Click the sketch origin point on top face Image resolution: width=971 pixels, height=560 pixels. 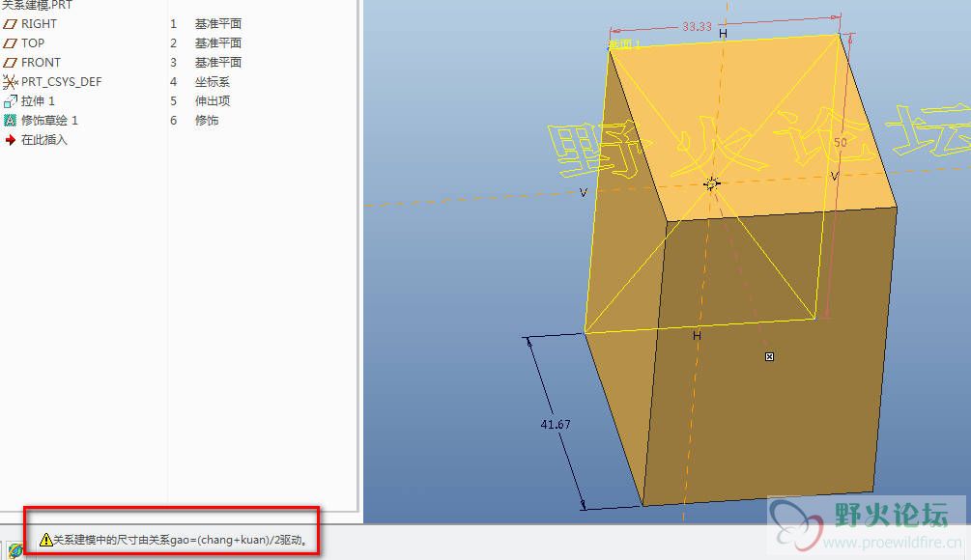coord(711,183)
